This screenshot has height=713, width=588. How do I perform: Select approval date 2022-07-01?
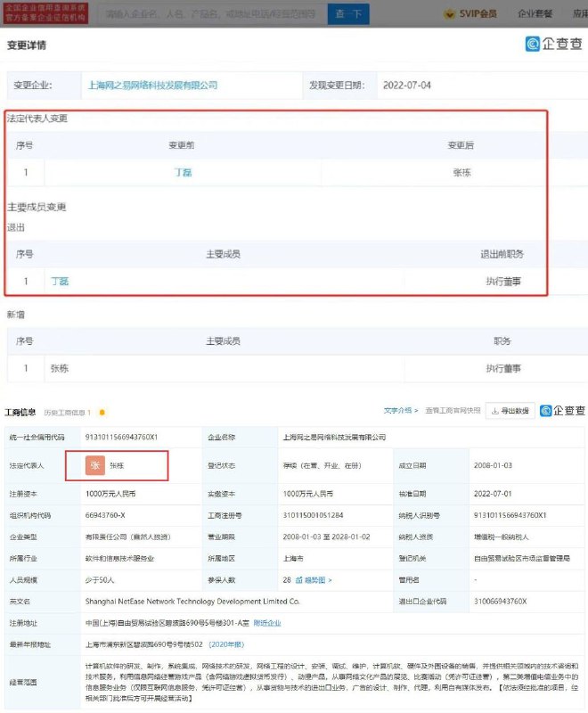click(x=493, y=494)
